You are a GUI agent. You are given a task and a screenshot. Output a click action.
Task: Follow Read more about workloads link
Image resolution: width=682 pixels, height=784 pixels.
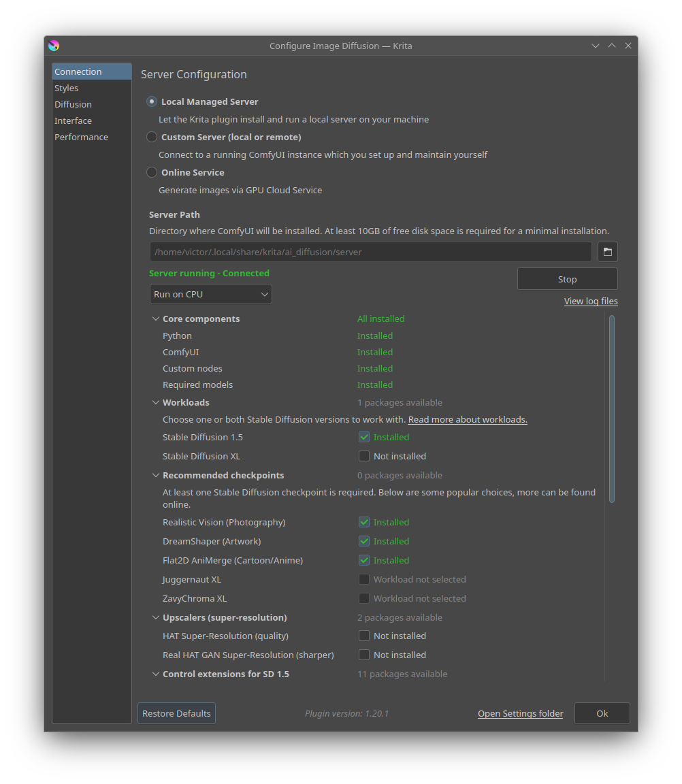point(468,419)
